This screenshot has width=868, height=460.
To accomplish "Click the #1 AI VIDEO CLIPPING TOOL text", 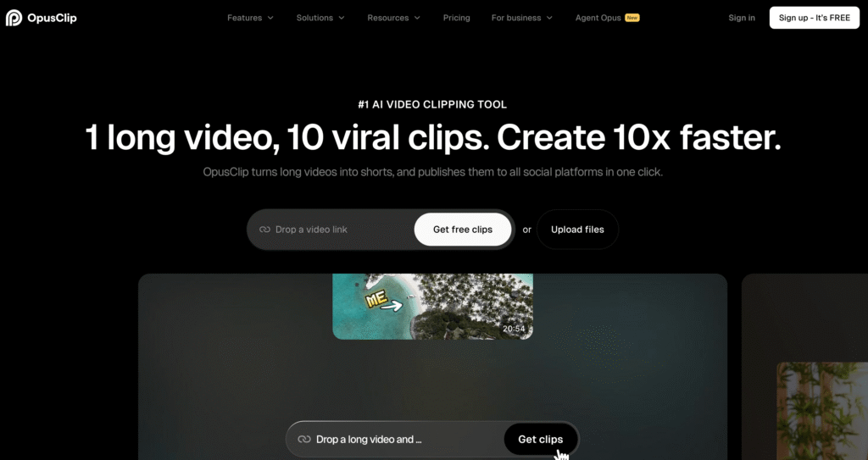I will 432,104.
